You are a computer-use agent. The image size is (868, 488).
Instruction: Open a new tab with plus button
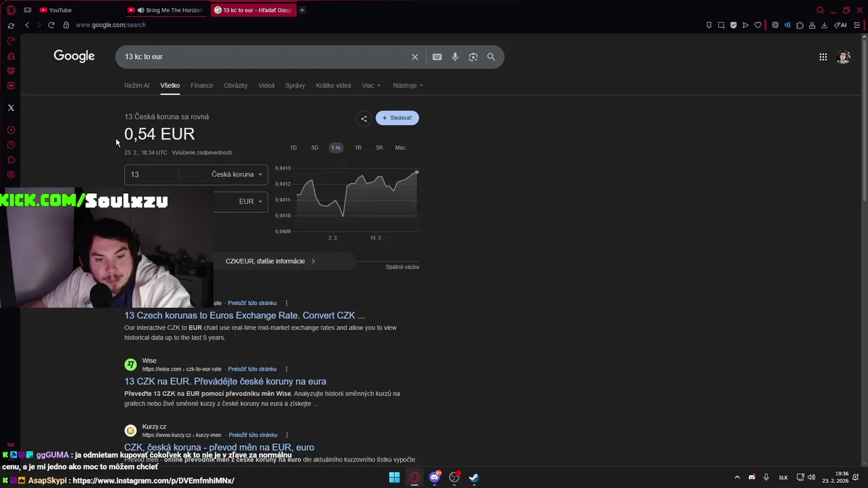coord(302,10)
